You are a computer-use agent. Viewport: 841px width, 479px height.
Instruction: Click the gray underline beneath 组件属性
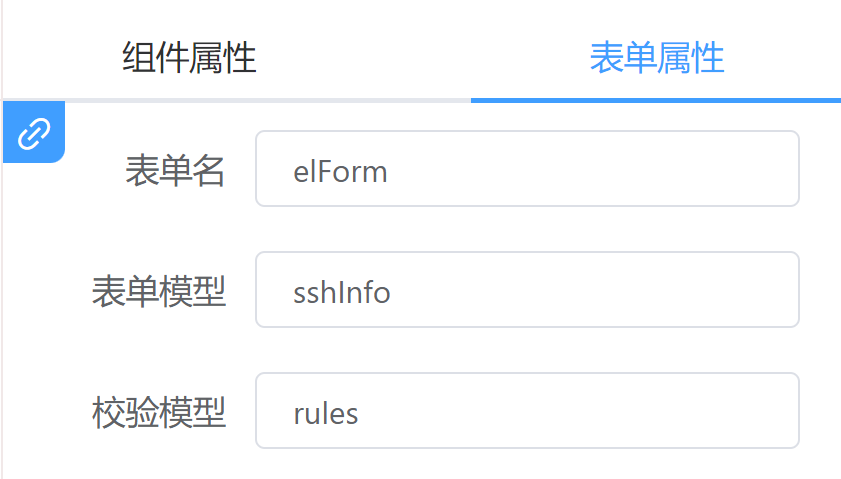237,100
